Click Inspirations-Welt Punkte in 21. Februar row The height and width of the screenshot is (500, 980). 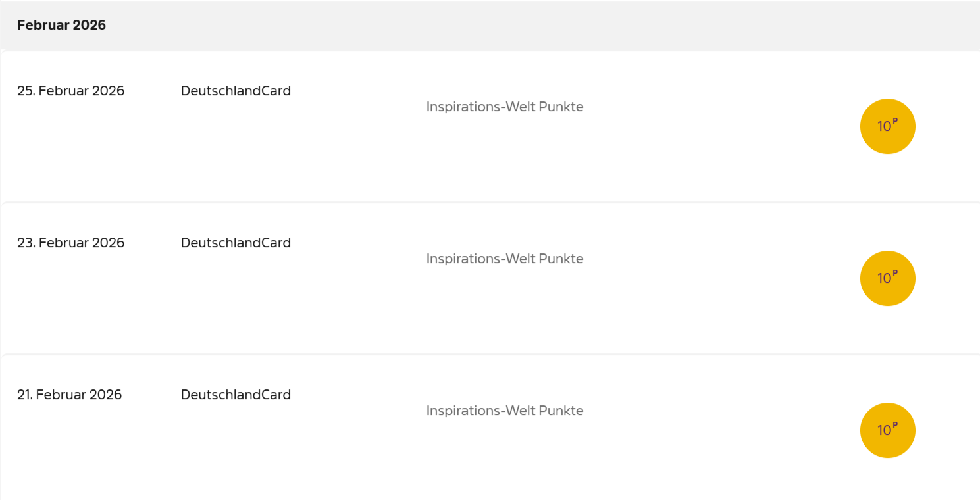tap(505, 411)
